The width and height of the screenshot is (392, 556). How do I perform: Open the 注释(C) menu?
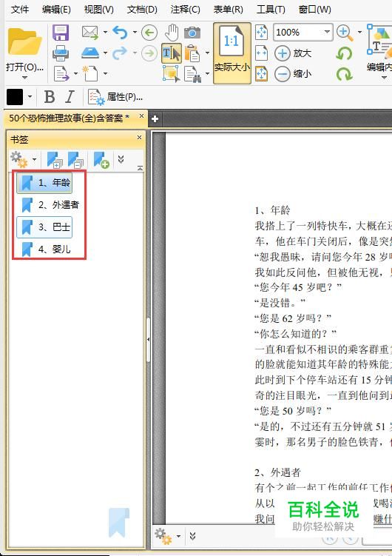coord(185,9)
